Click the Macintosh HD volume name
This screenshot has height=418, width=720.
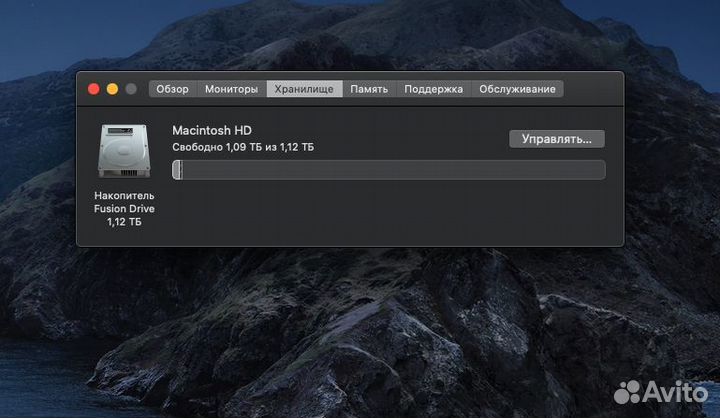coord(212,130)
